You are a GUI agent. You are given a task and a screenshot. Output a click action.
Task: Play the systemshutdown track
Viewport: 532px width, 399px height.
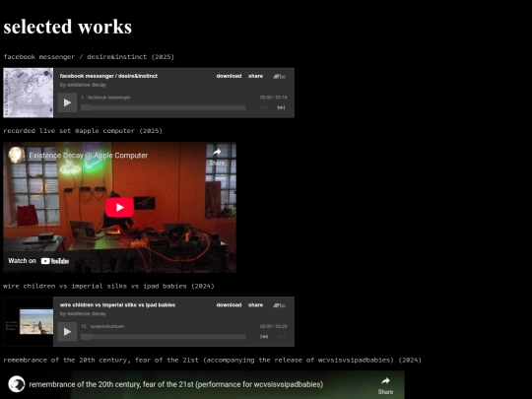pyautogui.click(x=67, y=331)
